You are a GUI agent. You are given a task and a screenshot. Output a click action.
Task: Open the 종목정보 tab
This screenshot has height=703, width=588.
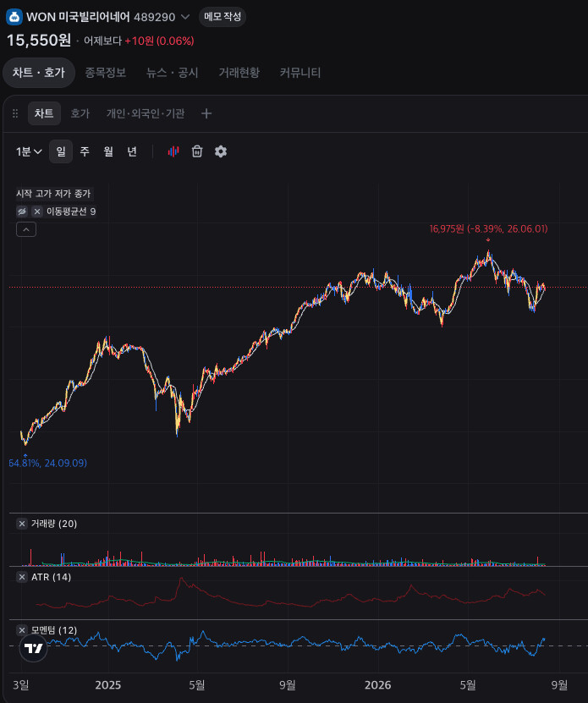tap(106, 73)
